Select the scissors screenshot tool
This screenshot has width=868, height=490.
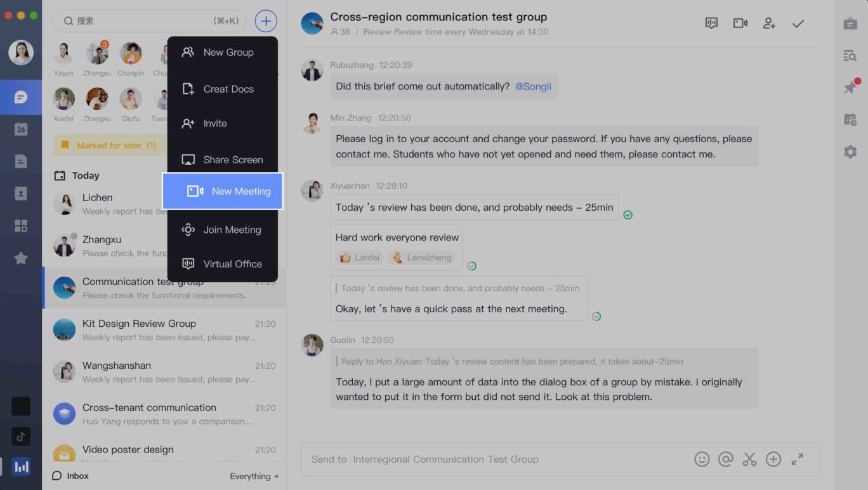[x=749, y=460]
